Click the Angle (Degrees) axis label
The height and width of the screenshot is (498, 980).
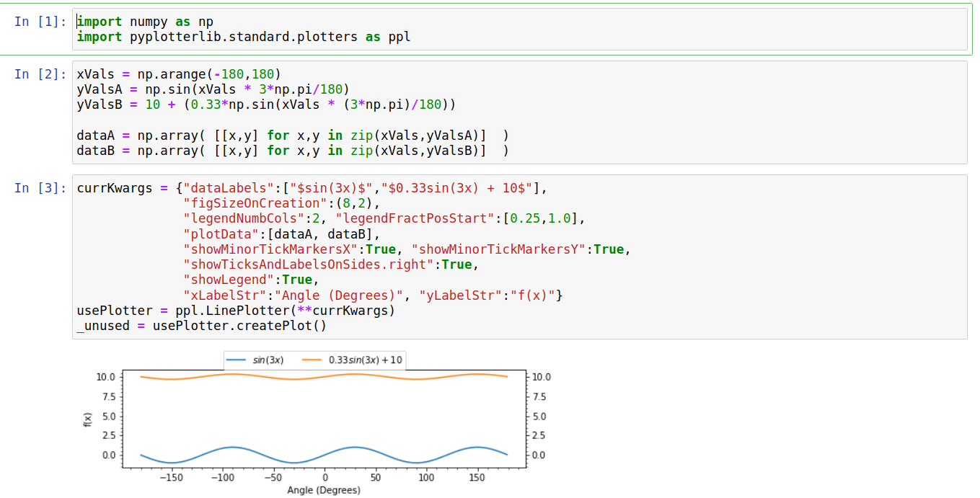pos(324,490)
